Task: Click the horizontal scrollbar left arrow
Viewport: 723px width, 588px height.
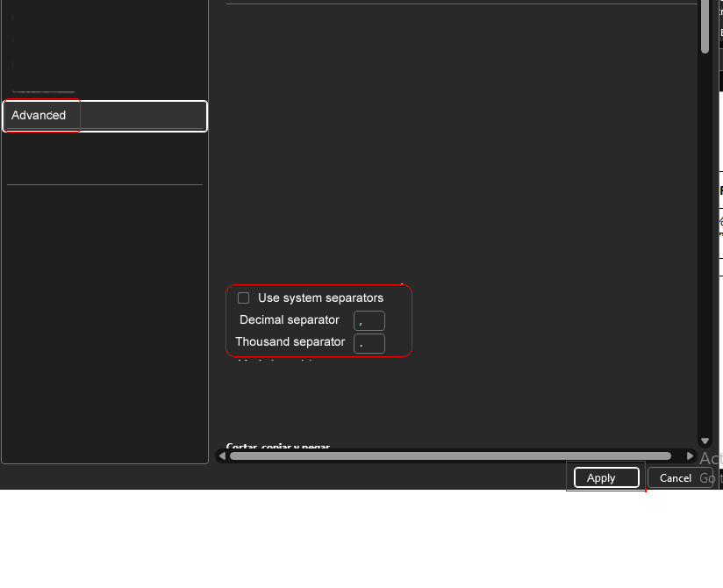Action: (222, 455)
